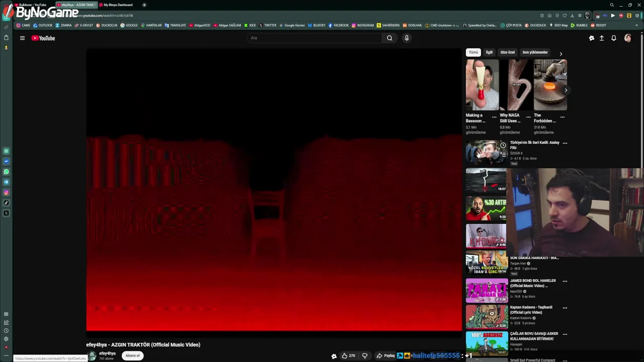Viewport: 644px width, 362px height.
Task: Open options for Türkiye'nin İlk Seri Katili video
Action: click(x=565, y=143)
